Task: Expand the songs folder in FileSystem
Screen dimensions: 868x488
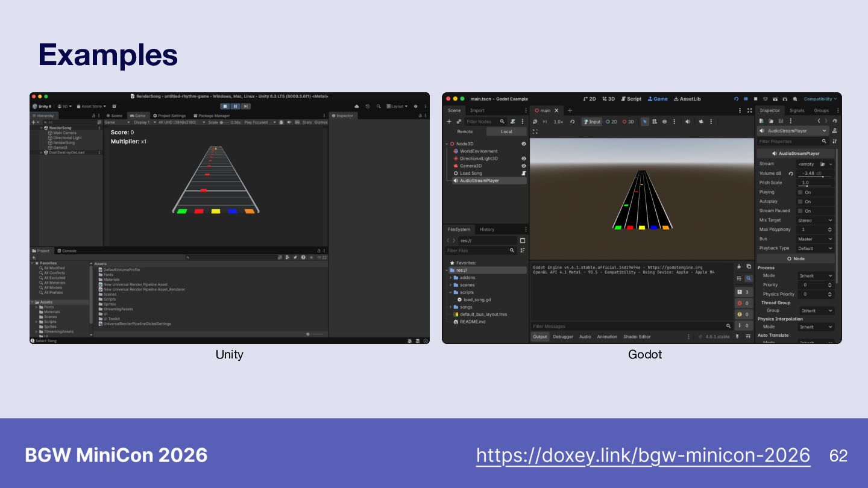Action: point(450,307)
